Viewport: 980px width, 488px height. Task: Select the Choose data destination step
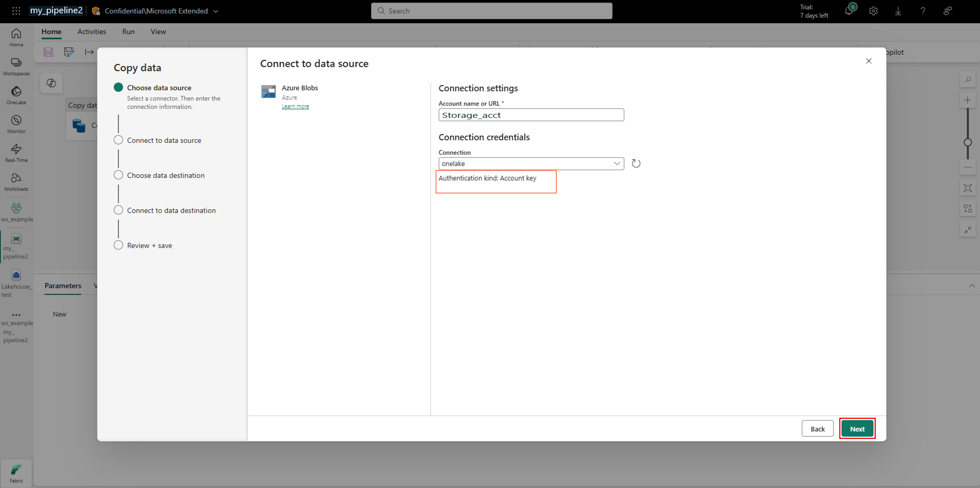(x=165, y=175)
